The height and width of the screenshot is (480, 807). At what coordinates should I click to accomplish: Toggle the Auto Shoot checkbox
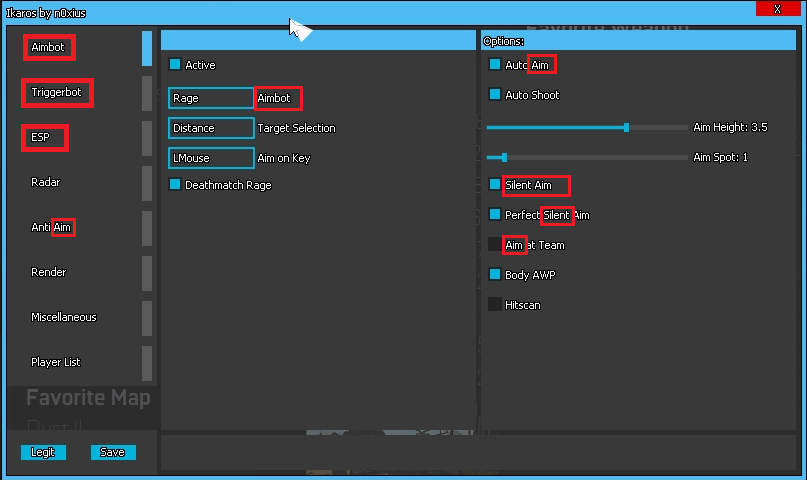(x=495, y=94)
